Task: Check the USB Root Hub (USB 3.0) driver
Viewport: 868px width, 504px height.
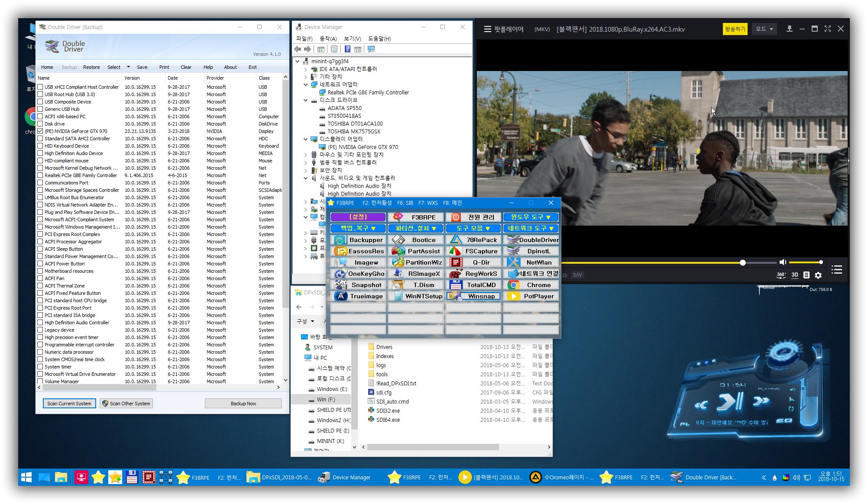Action: click(x=40, y=94)
